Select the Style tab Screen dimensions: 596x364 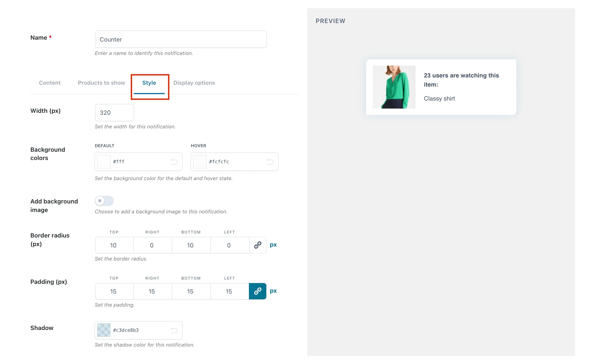click(149, 83)
